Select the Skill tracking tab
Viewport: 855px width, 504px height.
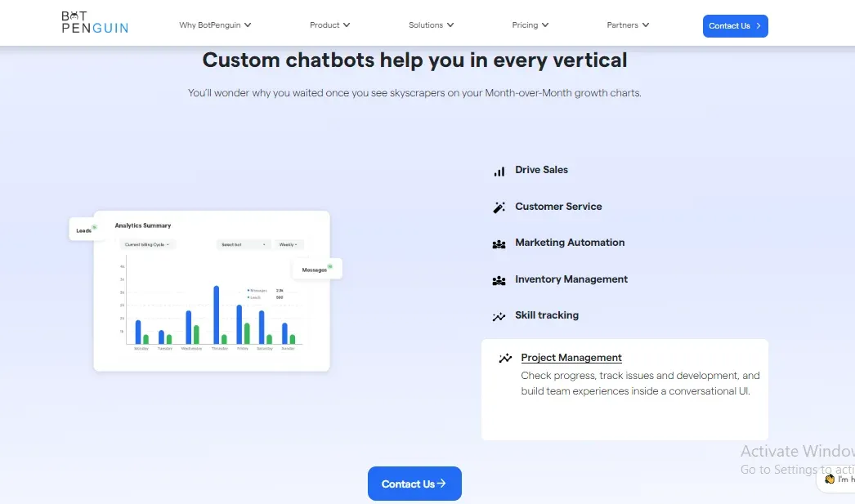coord(547,315)
